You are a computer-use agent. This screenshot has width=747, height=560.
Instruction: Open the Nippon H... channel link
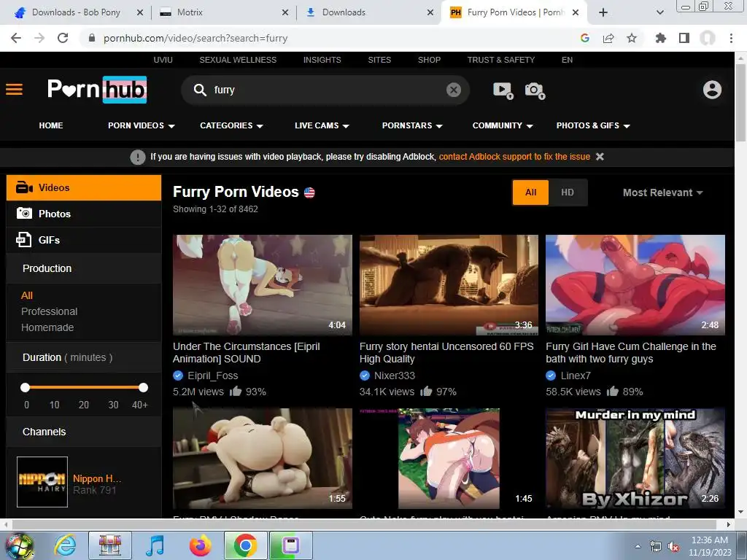click(97, 478)
